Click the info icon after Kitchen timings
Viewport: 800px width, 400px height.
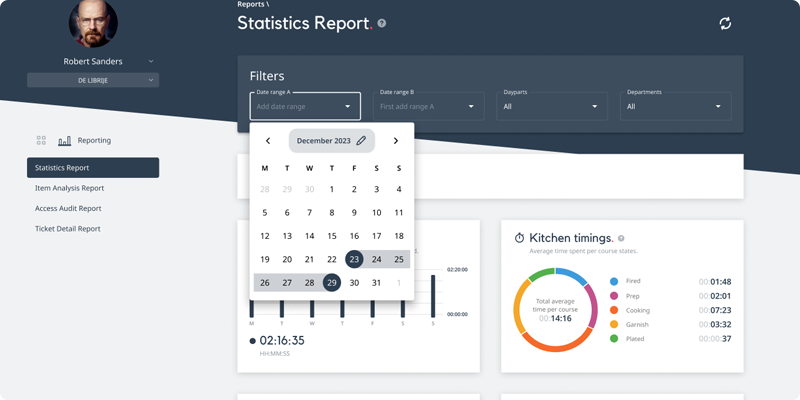[x=621, y=238]
